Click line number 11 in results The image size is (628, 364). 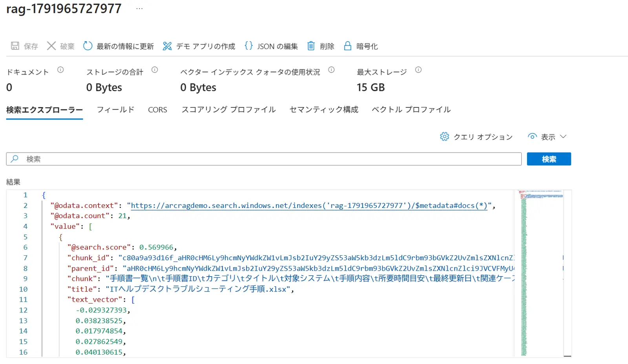[x=24, y=300]
